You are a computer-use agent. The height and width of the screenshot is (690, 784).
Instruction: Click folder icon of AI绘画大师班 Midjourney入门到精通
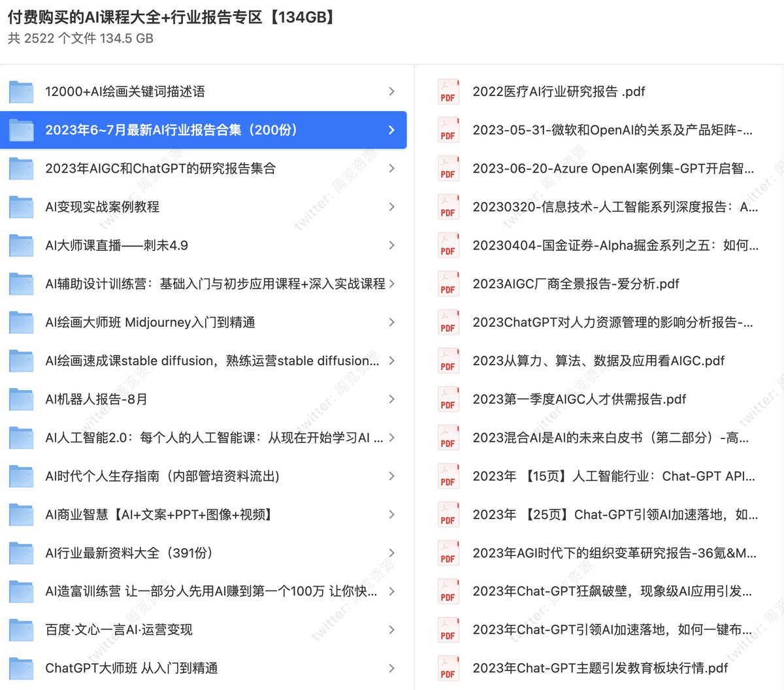(22, 322)
